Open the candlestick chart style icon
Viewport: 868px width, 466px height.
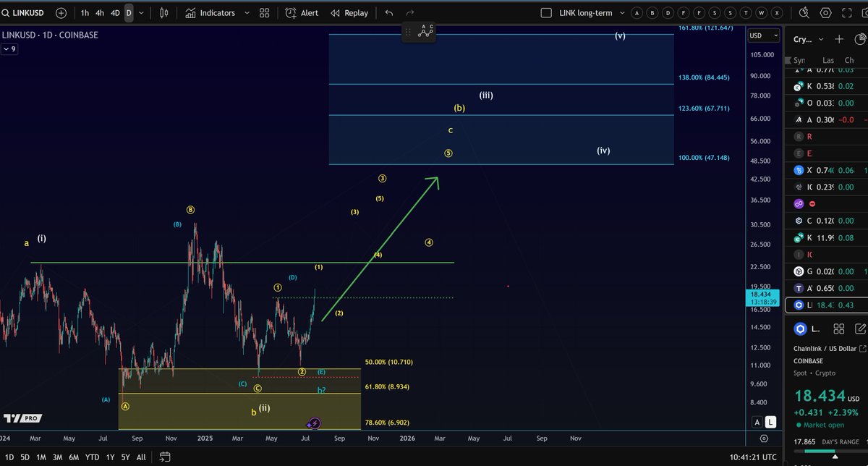click(164, 13)
